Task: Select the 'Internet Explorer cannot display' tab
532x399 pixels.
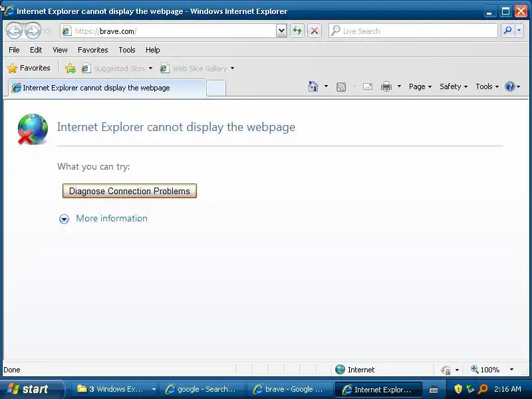Action: tap(107, 88)
